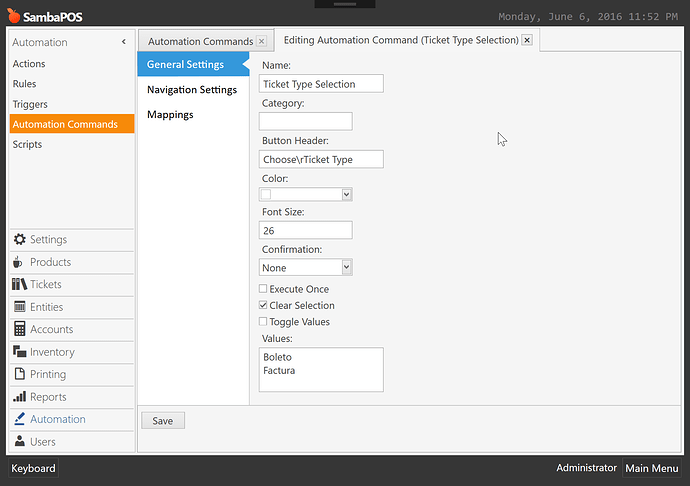Uncheck the Clear Selection checkbox

[263, 305]
